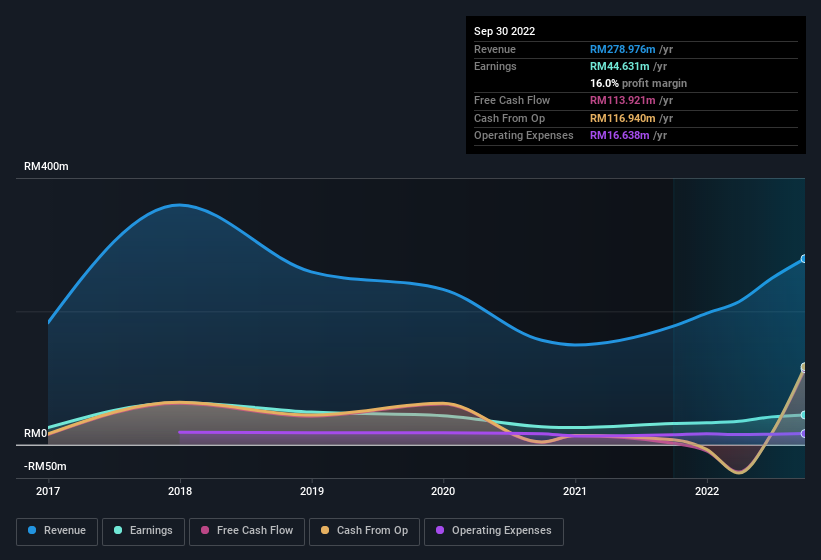Screen dimensions: 821x560
Task: Click the Earnings row label in tooltip
Action: [495, 66]
